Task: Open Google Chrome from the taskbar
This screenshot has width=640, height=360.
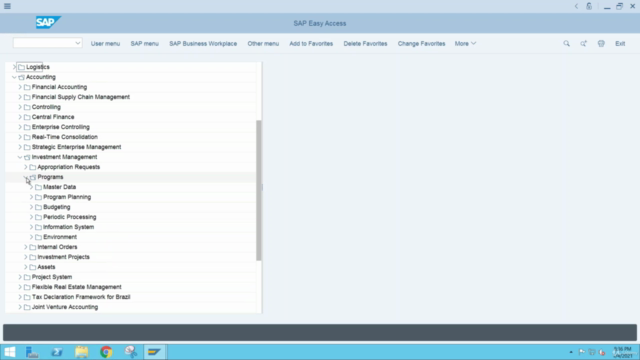Action: [106, 352]
